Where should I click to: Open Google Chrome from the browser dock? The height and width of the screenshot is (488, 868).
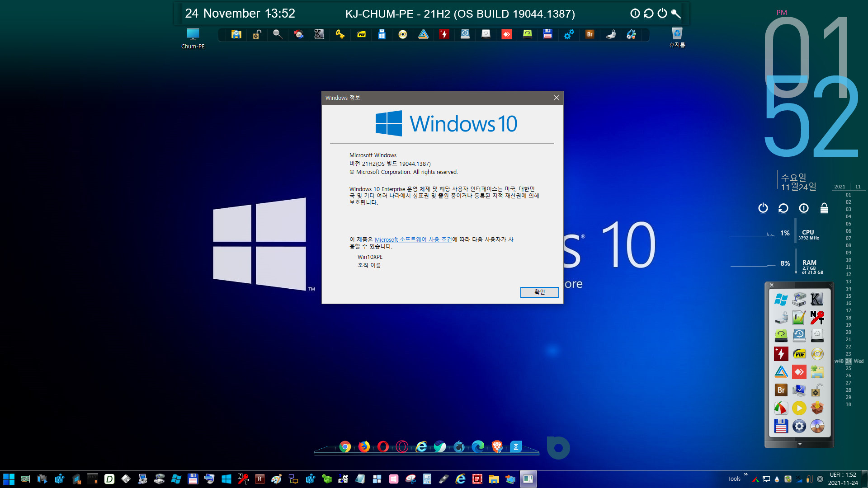pos(345,447)
